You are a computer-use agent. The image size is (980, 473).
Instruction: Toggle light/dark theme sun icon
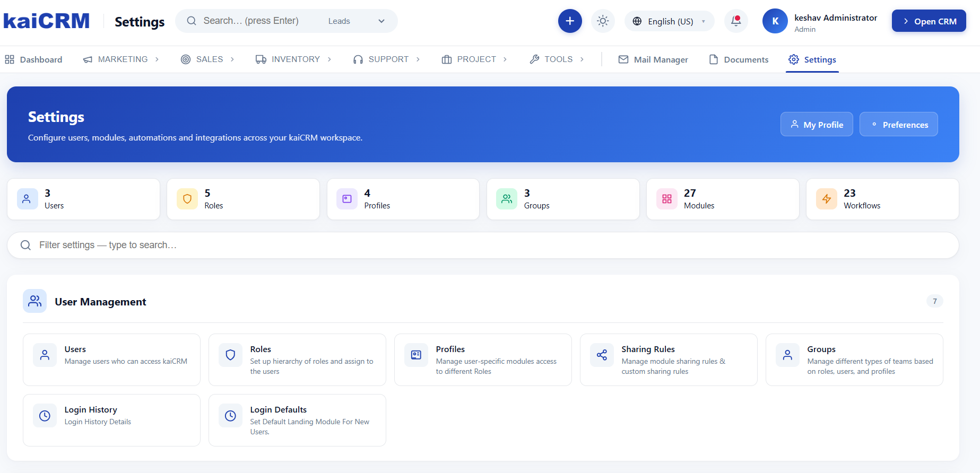coord(603,21)
